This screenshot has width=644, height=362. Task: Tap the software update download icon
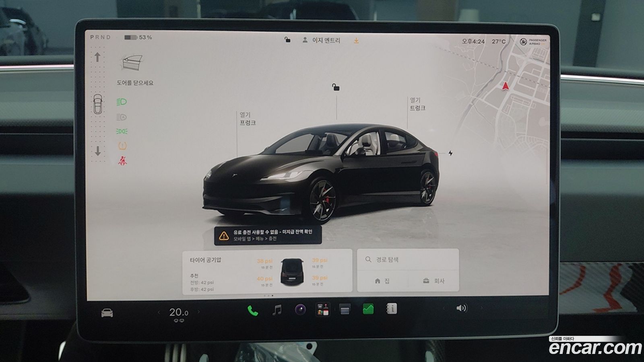pyautogui.click(x=356, y=41)
